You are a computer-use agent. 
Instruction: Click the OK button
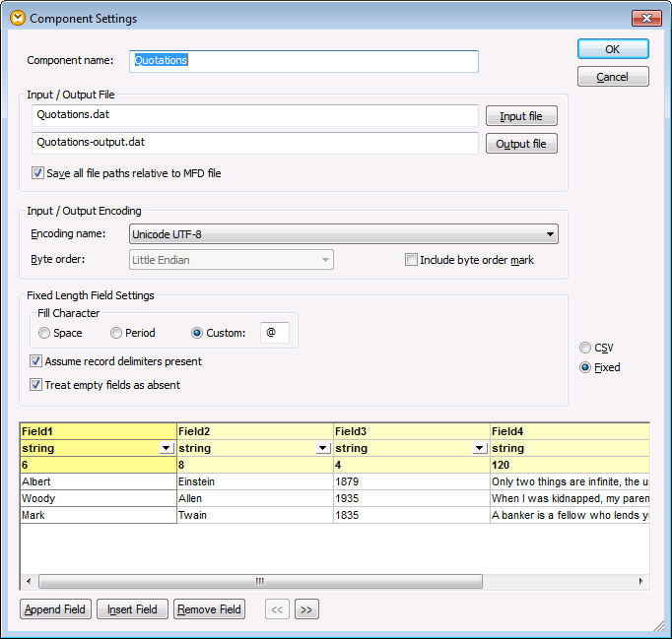point(612,49)
